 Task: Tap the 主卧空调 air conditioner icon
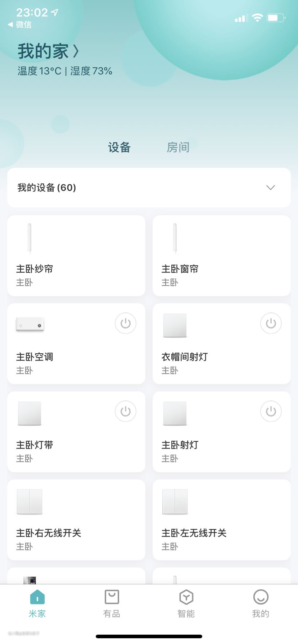click(x=30, y=324)
